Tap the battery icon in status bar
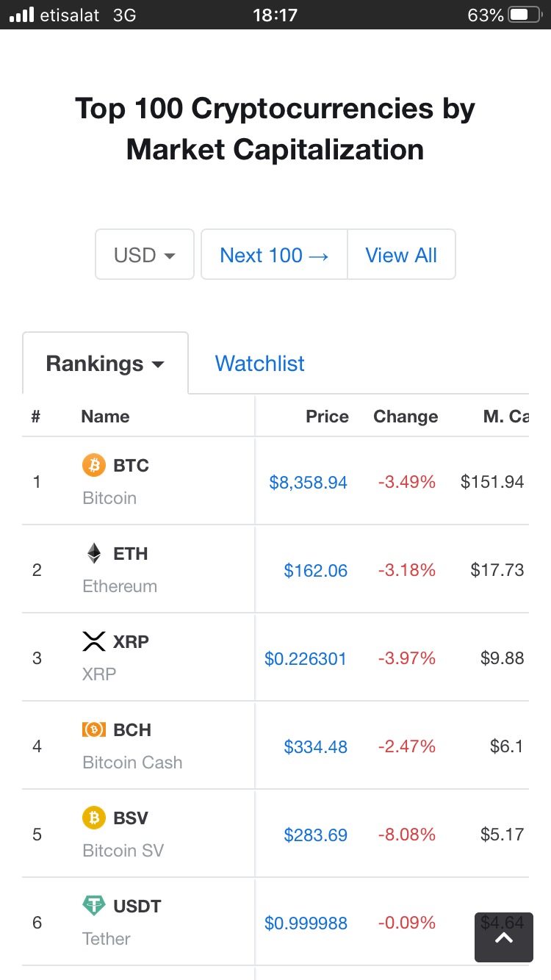Image resolution: width=551 pixels, height=980 pixels. [524, 15]
